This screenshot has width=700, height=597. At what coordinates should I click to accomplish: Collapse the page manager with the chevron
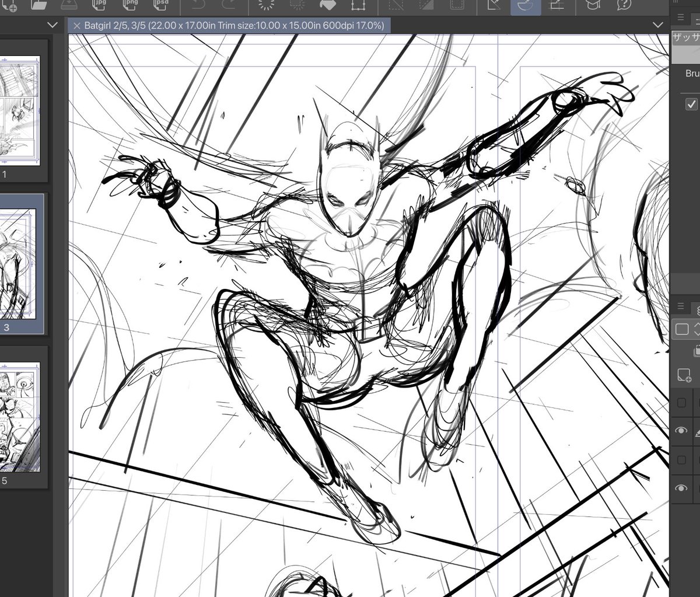[52, 25]
